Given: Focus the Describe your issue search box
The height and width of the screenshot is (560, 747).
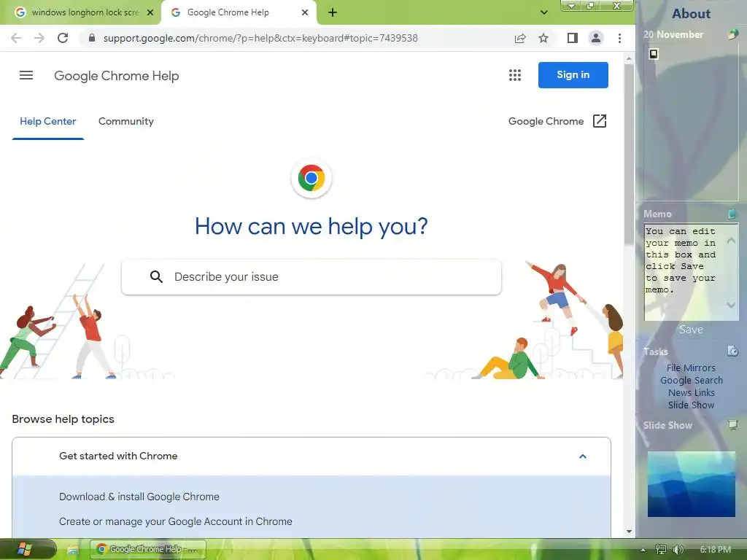Looking at the screenshot, I should click(x=311, y=276).
